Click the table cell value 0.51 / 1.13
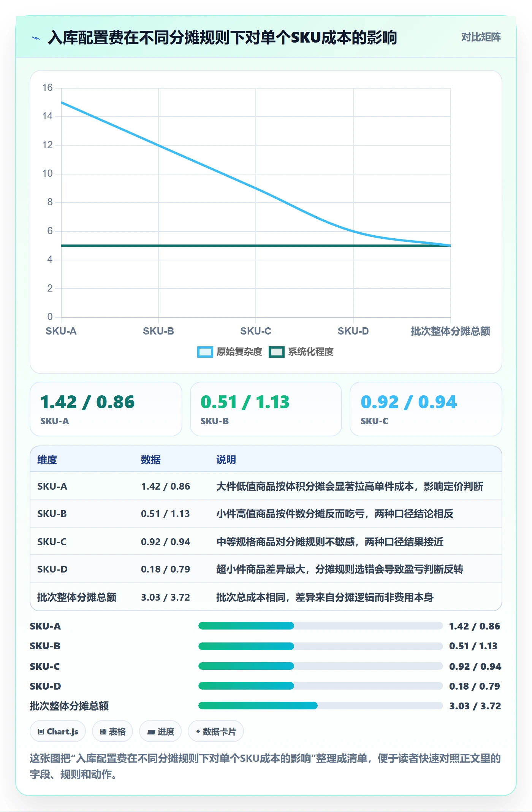The image size is (532, 812). [x=166, y=514]
